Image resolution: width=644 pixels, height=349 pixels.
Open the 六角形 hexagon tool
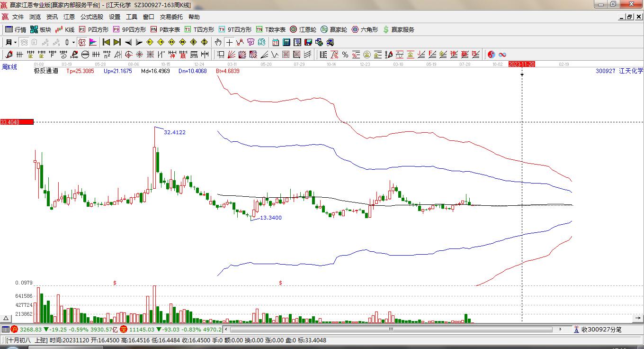[x=365, y=29]
